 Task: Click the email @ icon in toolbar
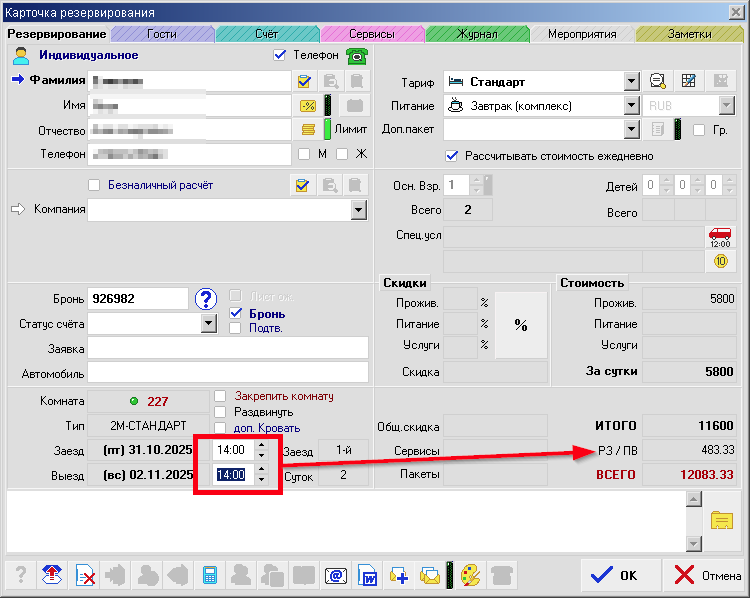[335, 575]
